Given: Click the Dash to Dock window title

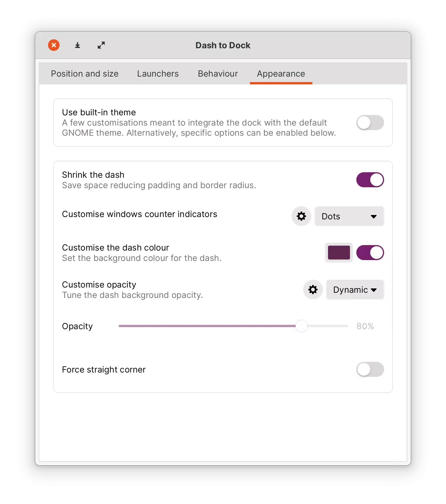Looking at the screenshot, I should pyautogui.click(x=223, y=45).
